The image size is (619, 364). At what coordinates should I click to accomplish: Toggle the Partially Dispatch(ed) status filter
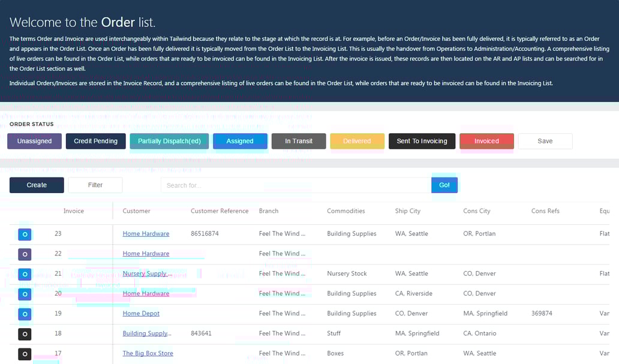[x=169, y=142]
